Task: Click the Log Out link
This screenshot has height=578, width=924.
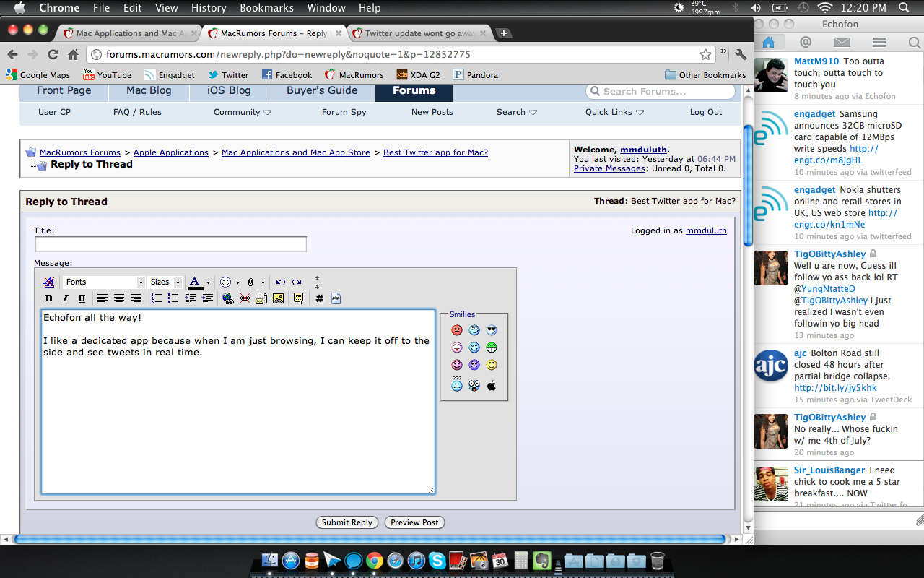Action: coord(705,112)
